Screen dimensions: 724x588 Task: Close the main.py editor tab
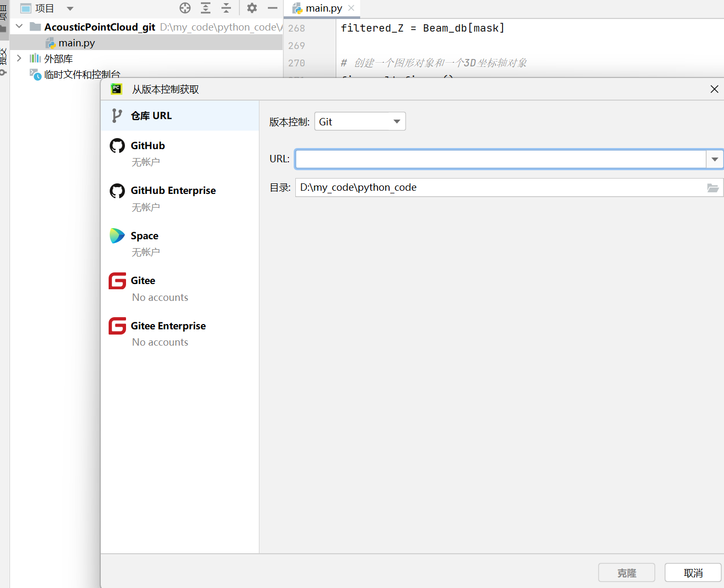(351, 8)
